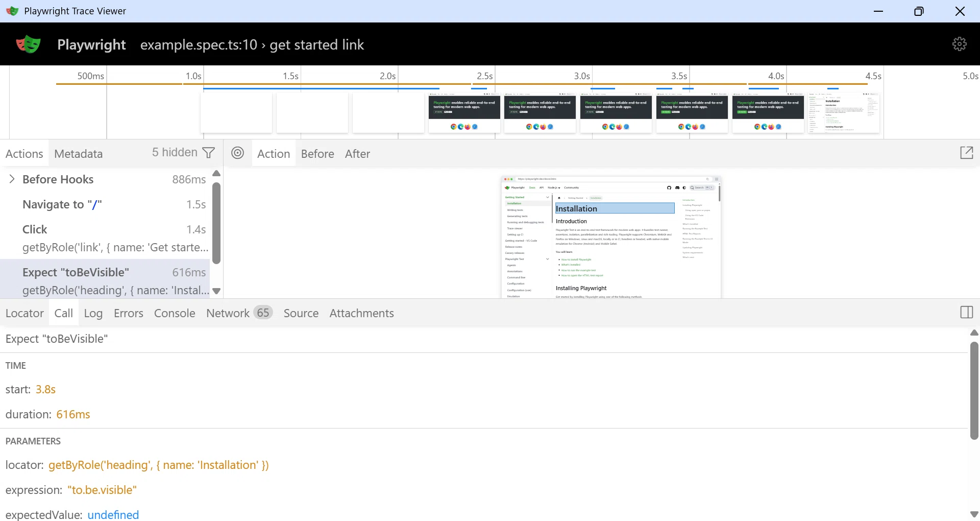Select the Before Hooks action row
The width and height of the screenshot is (980, 521).
105,179
